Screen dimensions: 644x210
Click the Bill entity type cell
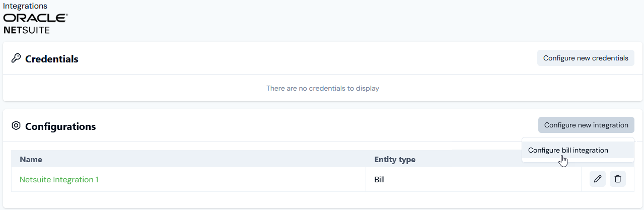[380, 180]
